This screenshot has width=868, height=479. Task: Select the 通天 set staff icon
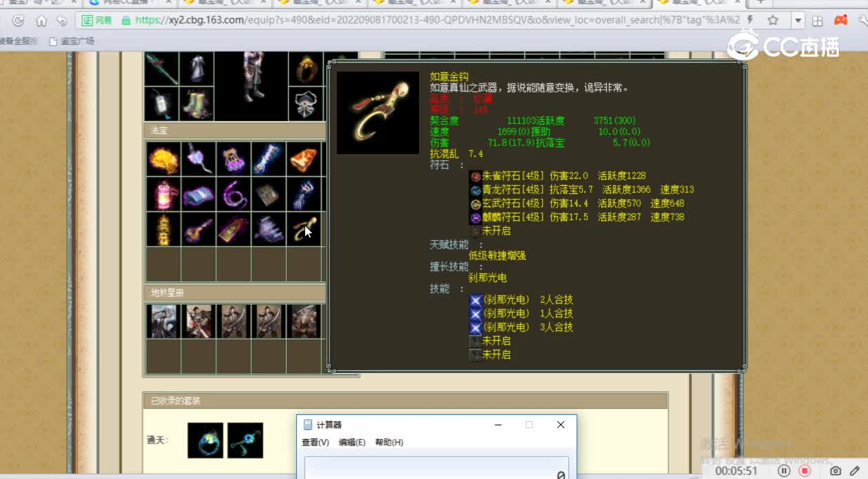(245, 440)
